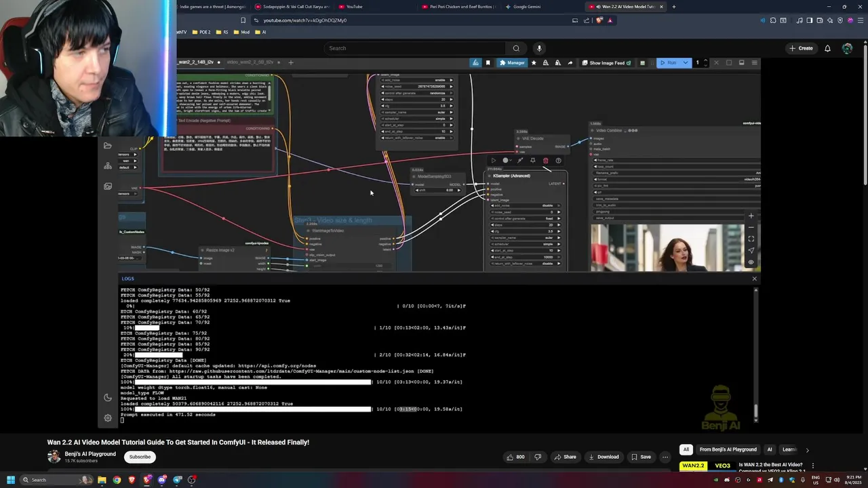Toggle save_metadata in Video Combine
This screenshot has width=868, height=488.
(x=678, y=199)
